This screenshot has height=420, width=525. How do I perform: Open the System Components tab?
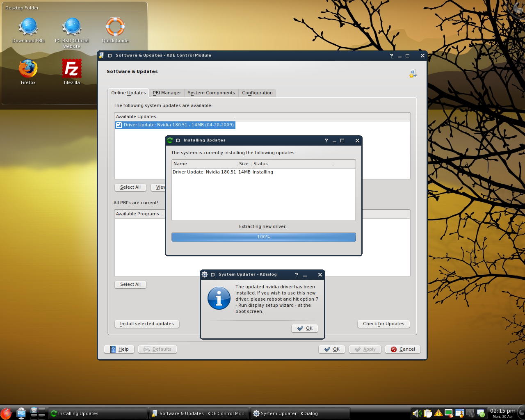(211, 93)
